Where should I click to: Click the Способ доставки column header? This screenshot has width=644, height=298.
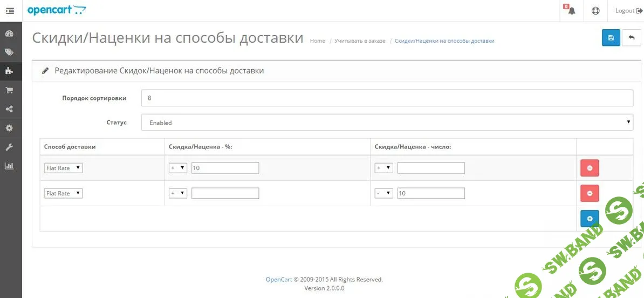pos(70,147)
